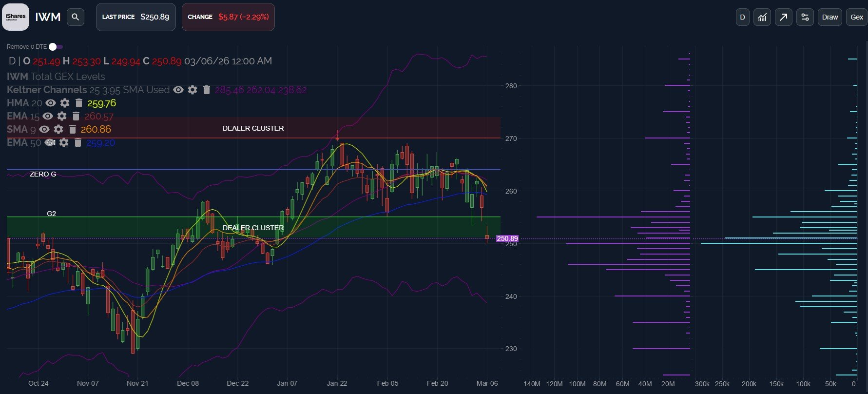The height and width of the screenshot is (394, 868).
Task: Click the 250.89 current price tag
Action: click(x=507, y=238)
